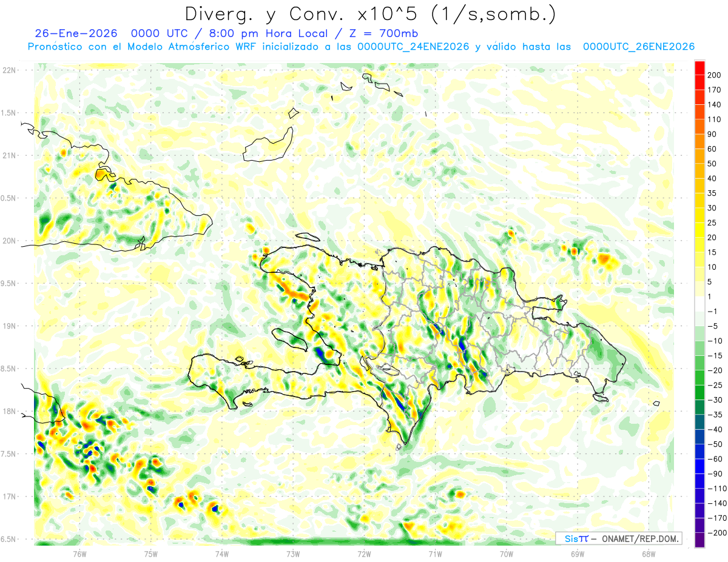Click the '18N' latitude label
This screenshot has width=728, height=562.
[x=9, y=411]
